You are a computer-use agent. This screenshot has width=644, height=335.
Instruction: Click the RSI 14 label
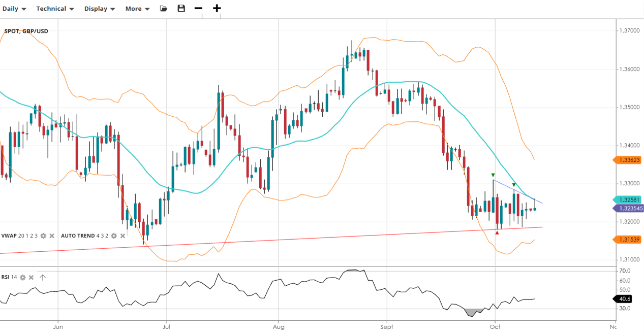(x=9, y=278)
